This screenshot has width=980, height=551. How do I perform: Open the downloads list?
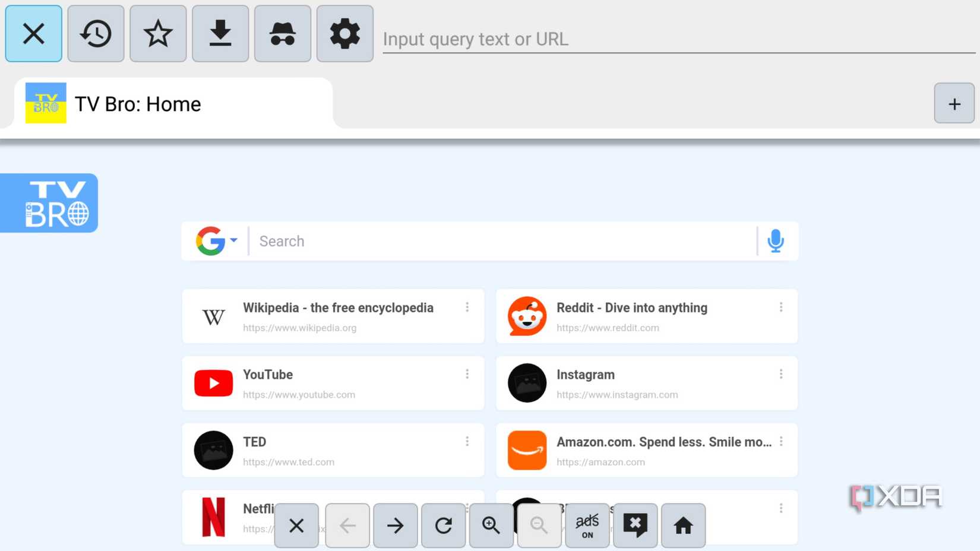220,34
